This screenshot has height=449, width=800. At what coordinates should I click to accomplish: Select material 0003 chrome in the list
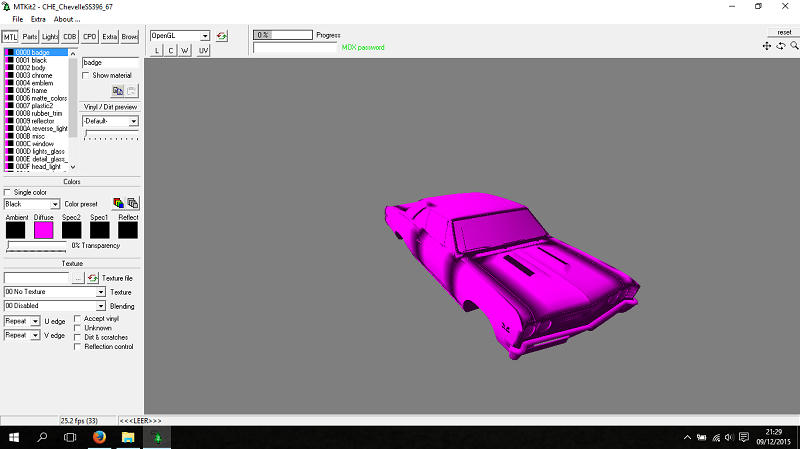tap(36, 75)
